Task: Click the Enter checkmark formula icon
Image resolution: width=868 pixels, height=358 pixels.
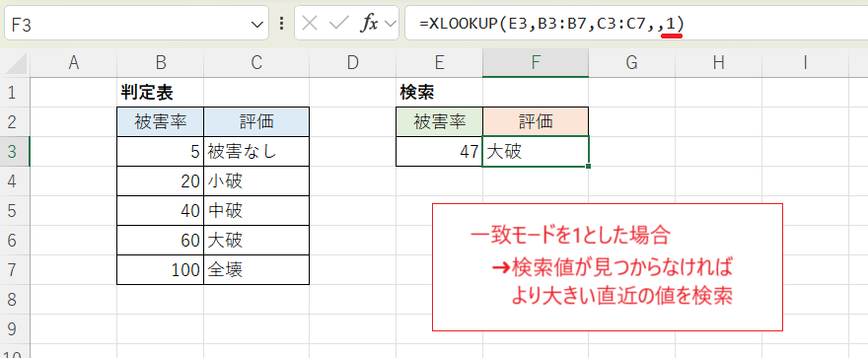Action: point(338,24)
